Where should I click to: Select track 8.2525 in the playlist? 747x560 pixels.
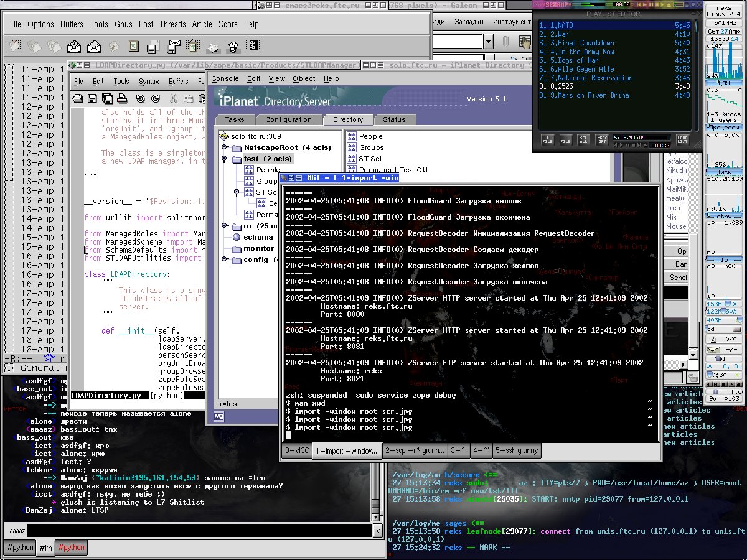tap(615, 86)
